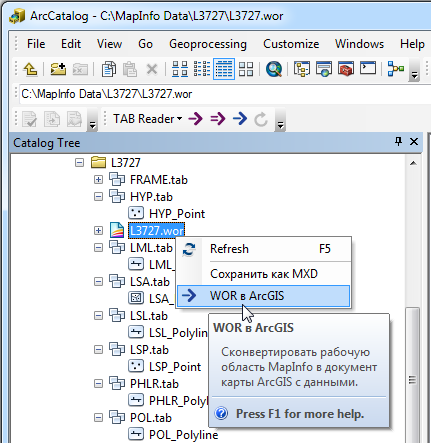431x443 pixels.
Task: Switch to Large Icons view
Action: tap(180, 69)
